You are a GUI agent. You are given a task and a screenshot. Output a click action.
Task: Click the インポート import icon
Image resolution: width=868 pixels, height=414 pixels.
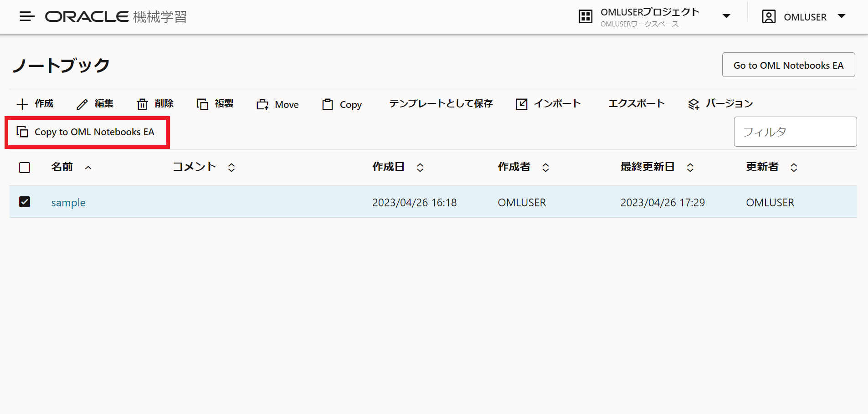pos(521,104)
